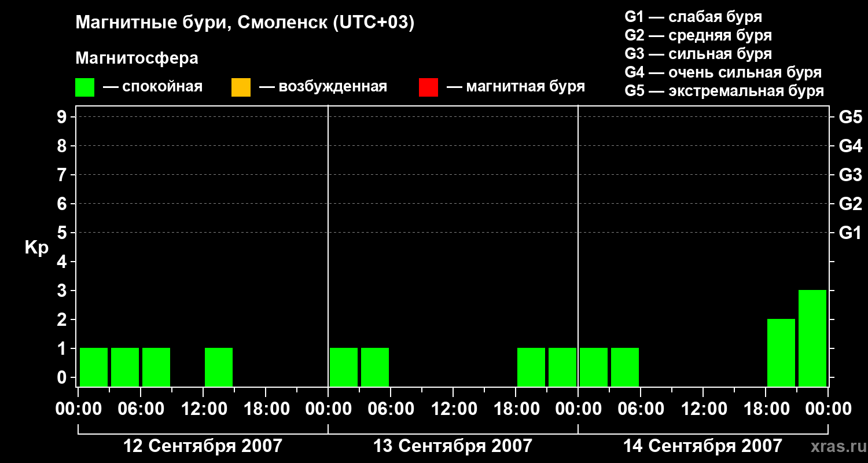Click 'G4 — очень сильная буря' legend line
Viewport: 868px width, 463px height.
click(723, 72)
